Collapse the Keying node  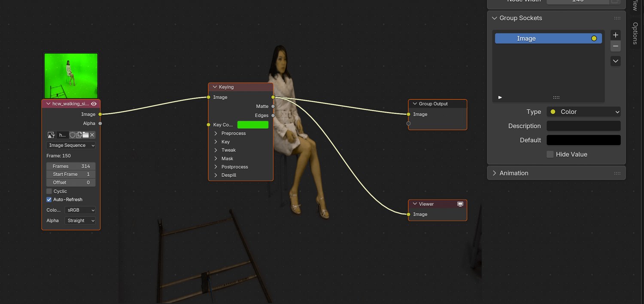click(x=215, y=87)
